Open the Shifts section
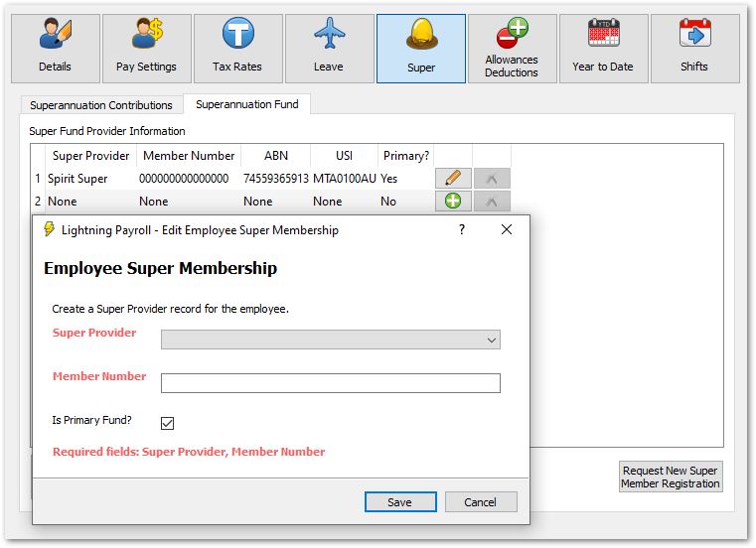Viewport: 756px width, 548px height. tap(694, 49)
